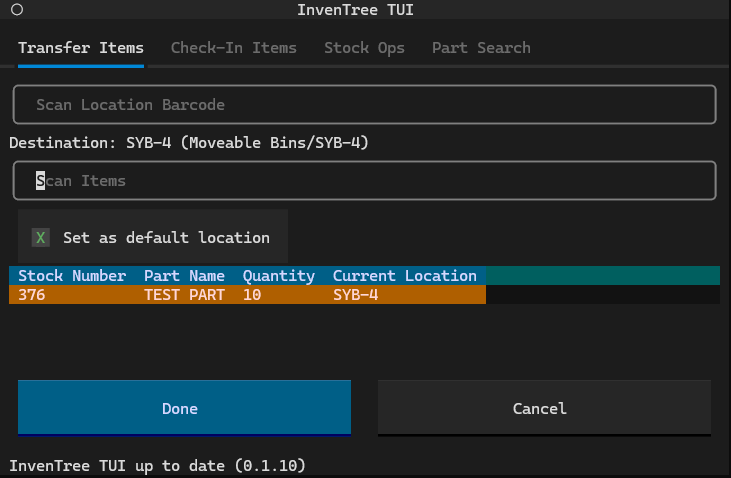Abort the transfer with Cancel button
Image resolution: width=731 pixels, height=478 pixels.
click(x=544, y=408)
